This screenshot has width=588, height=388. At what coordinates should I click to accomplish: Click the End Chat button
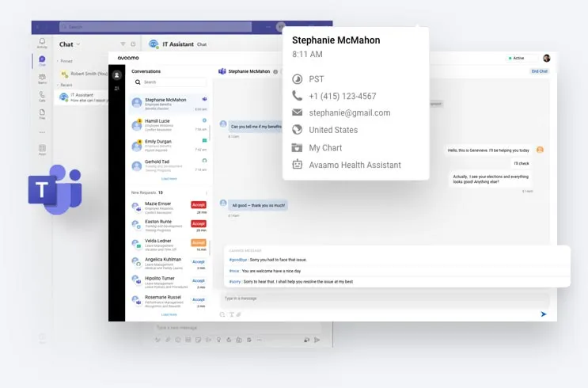point(540,71)
